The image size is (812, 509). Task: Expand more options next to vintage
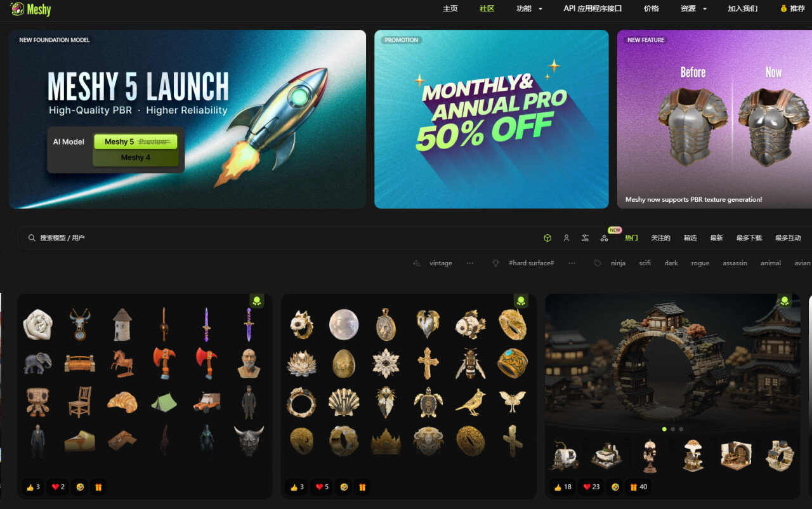coord(469,263)
